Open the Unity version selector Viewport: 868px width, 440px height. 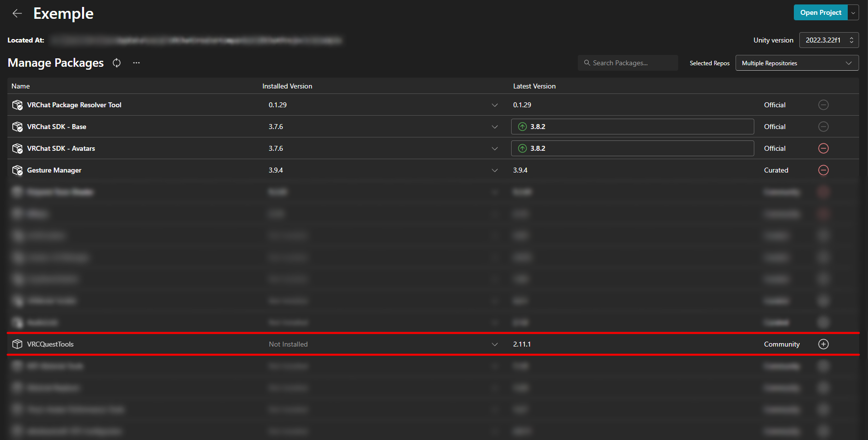[828, 40]
